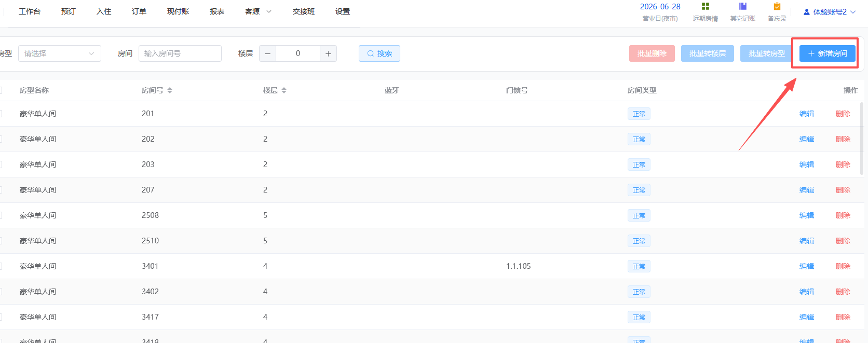Click door lock number 1.1.105
The image size is (868, 343).
519,266
